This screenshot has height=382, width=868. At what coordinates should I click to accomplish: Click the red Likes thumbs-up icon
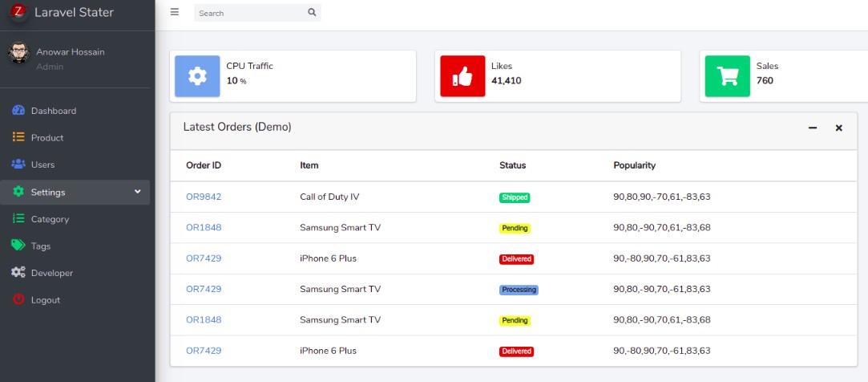point(462,76)
